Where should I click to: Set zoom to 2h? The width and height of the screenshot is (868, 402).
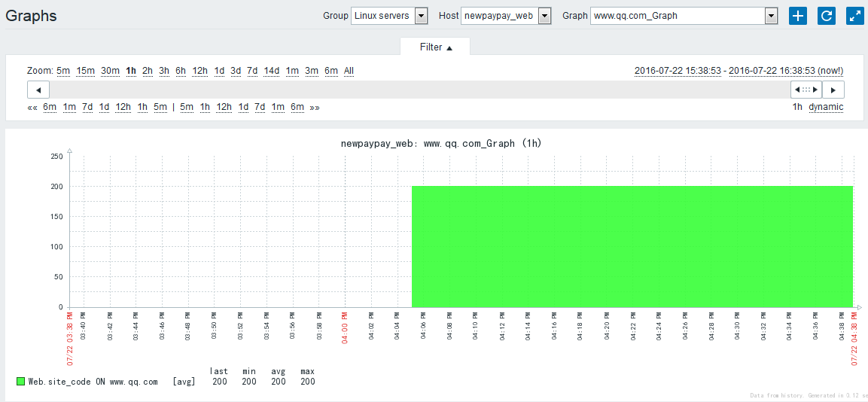[148, 71]
